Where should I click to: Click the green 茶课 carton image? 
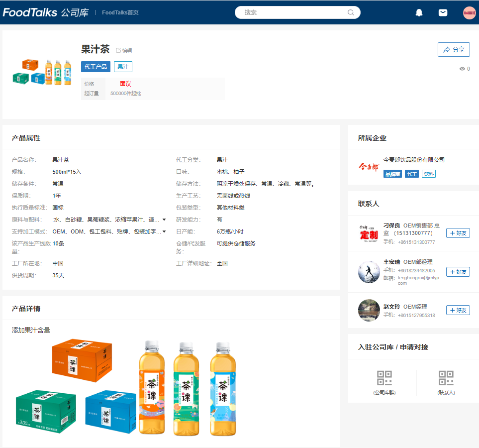[x=46, y=411]
